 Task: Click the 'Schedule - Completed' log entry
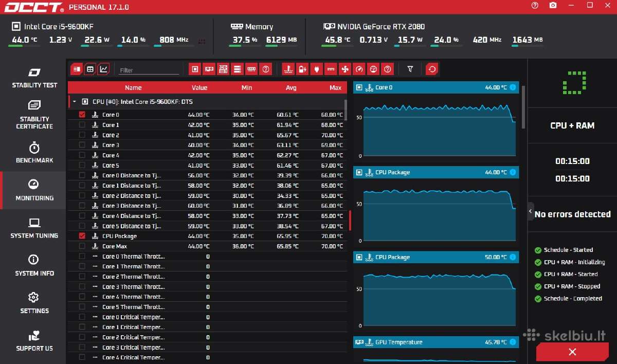click(573, 298)
